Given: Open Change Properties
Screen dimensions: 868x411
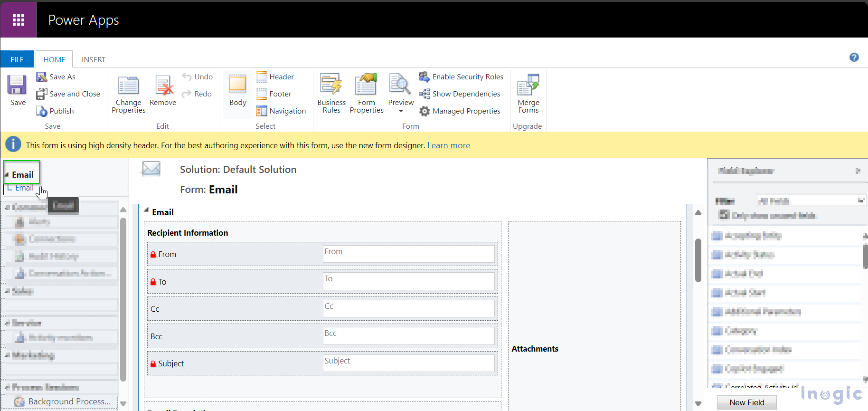Looking at the screenshot, I should [128, 95].
